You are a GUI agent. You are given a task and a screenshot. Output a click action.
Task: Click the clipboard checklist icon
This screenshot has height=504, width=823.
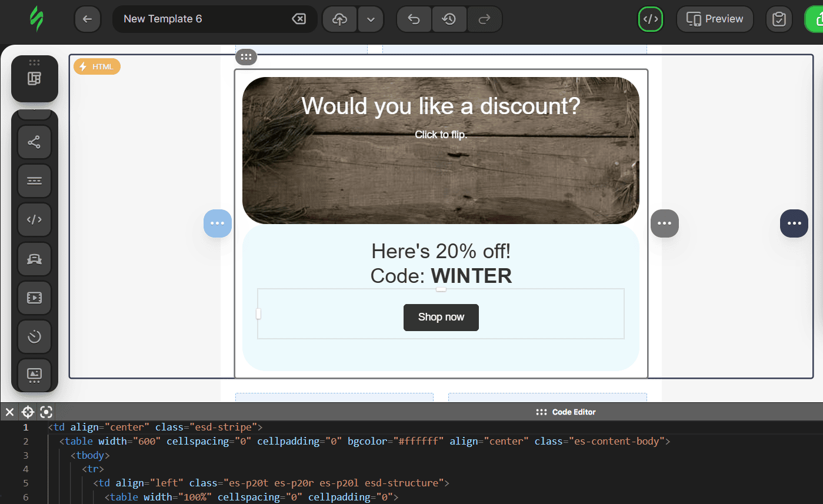(x=779, y=19)
